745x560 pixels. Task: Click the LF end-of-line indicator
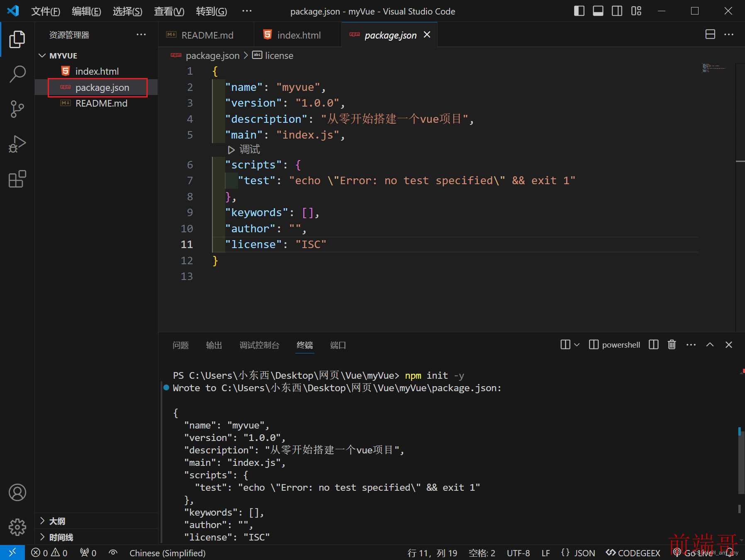[545, 553]
